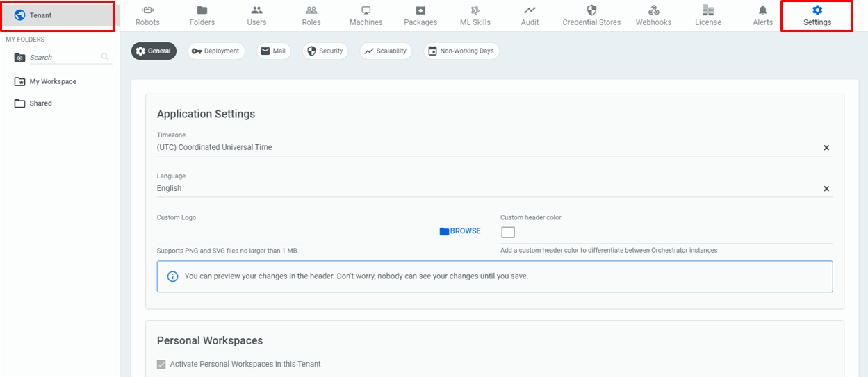Clear the Language selection
Viewport: 868px width, 377px height.
(826, 189)
